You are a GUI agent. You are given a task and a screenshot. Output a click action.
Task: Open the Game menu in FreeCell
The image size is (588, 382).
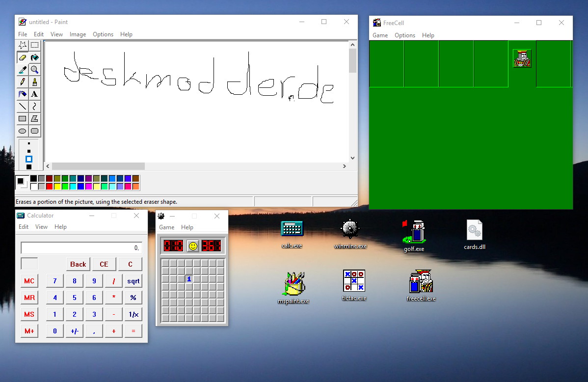pyautogui.click(x=380, y=35)
